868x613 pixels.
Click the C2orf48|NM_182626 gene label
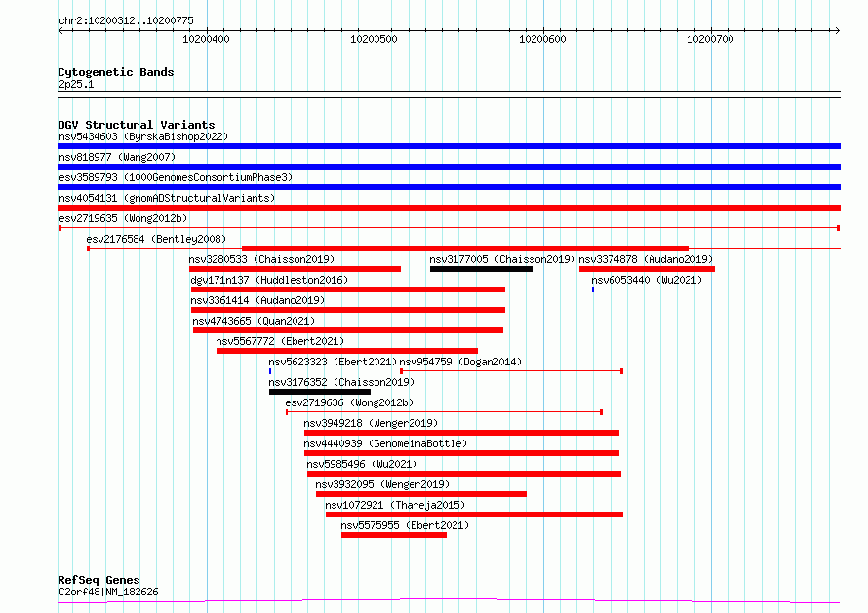[x=108, y=592]
